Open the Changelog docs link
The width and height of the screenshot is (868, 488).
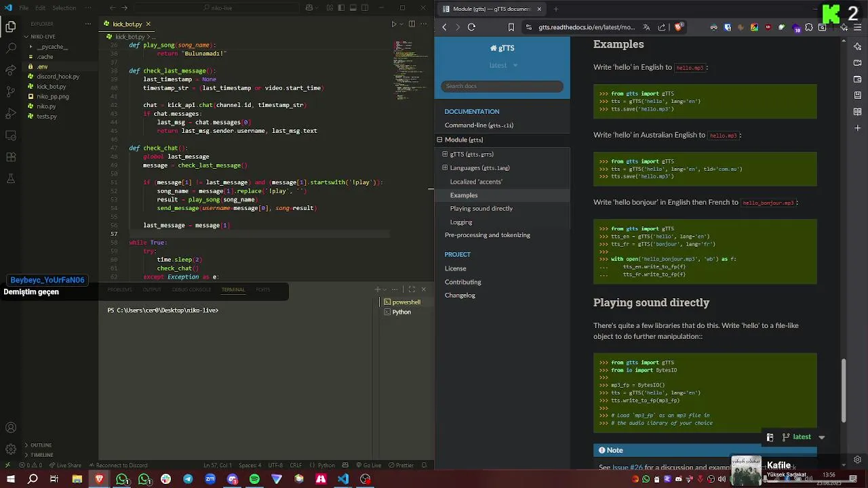tap(460, 296)
